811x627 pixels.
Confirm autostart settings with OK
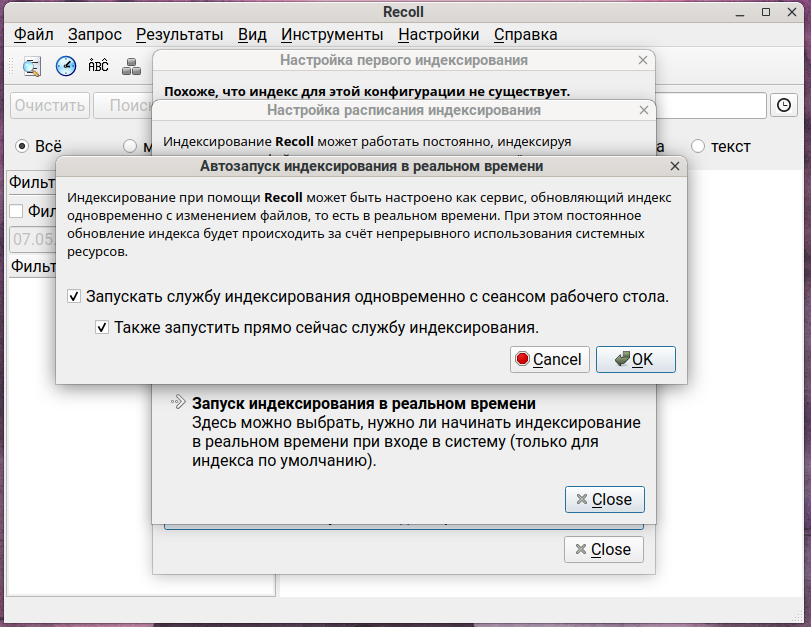(x=636, y=360)
